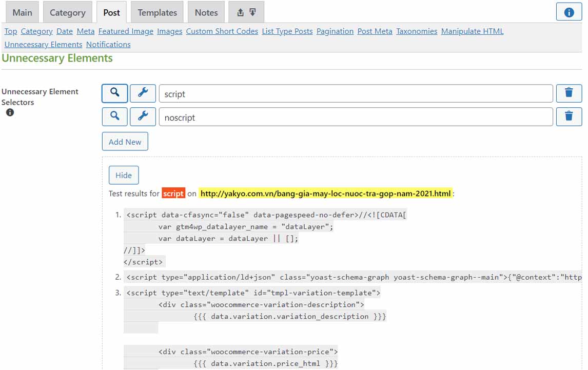Click the Add New selector button
This screenshot has height=370, width=588.
click(x=125, y=142)
